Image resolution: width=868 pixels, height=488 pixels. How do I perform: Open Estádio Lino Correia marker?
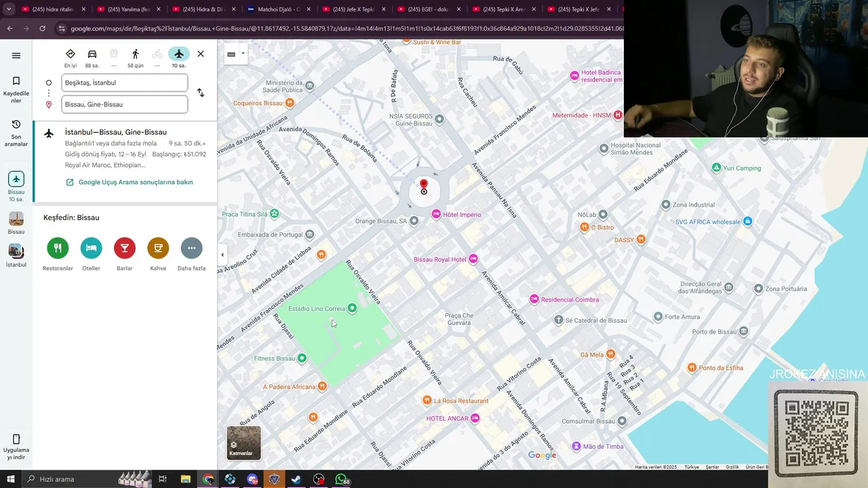pyautogui.click(x=352, y=308)
